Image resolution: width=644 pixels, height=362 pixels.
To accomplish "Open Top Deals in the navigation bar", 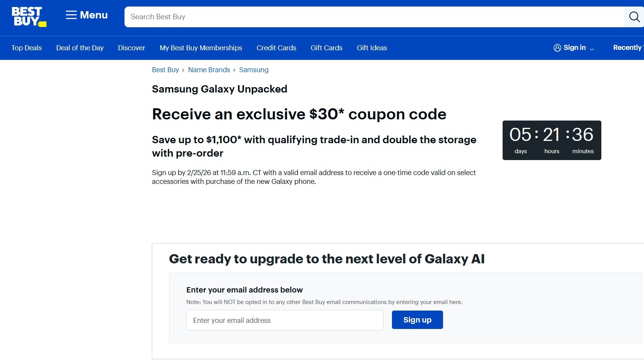I will tap(26, 48).
